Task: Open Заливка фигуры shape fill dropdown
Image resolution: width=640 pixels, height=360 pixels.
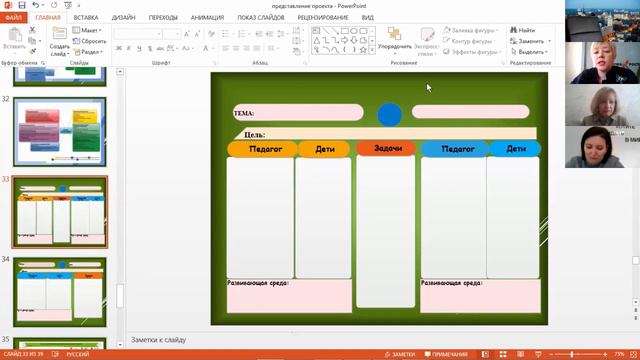Action: point(470,30)
